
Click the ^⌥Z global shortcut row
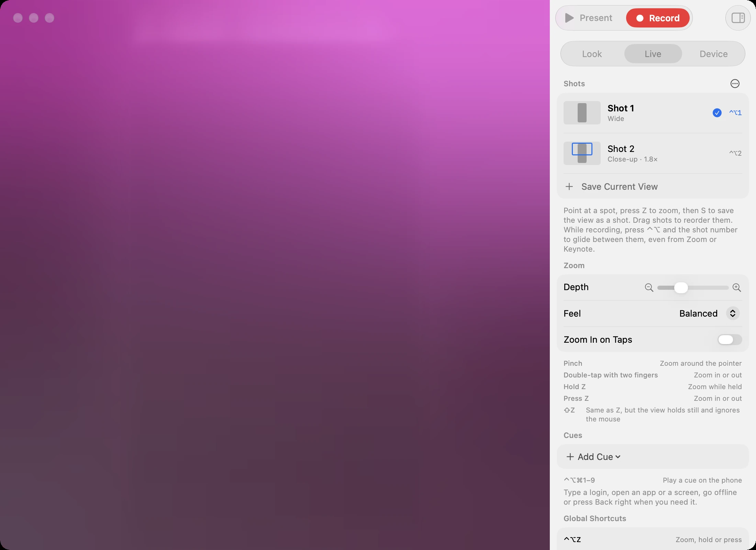653,540
